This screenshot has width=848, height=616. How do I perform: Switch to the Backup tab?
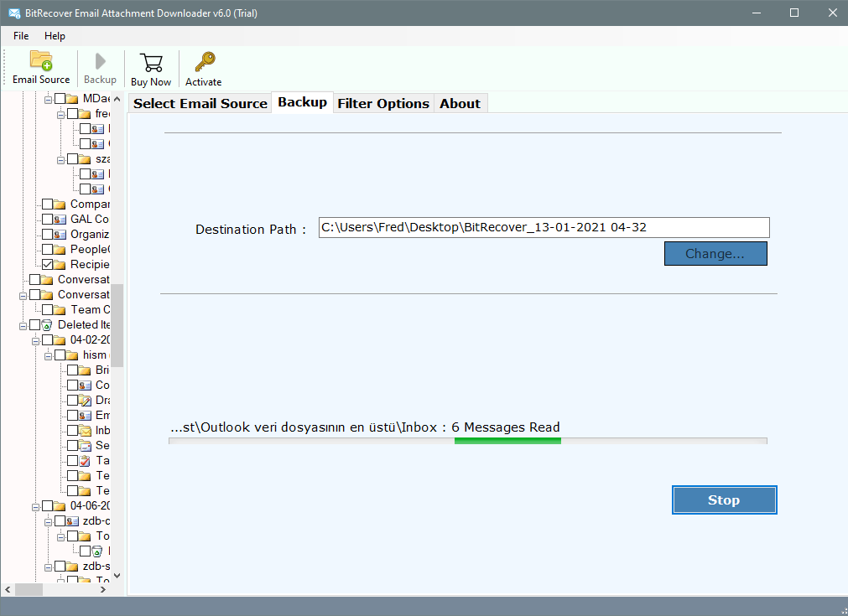pyautogui.click(x=302, y=102)
